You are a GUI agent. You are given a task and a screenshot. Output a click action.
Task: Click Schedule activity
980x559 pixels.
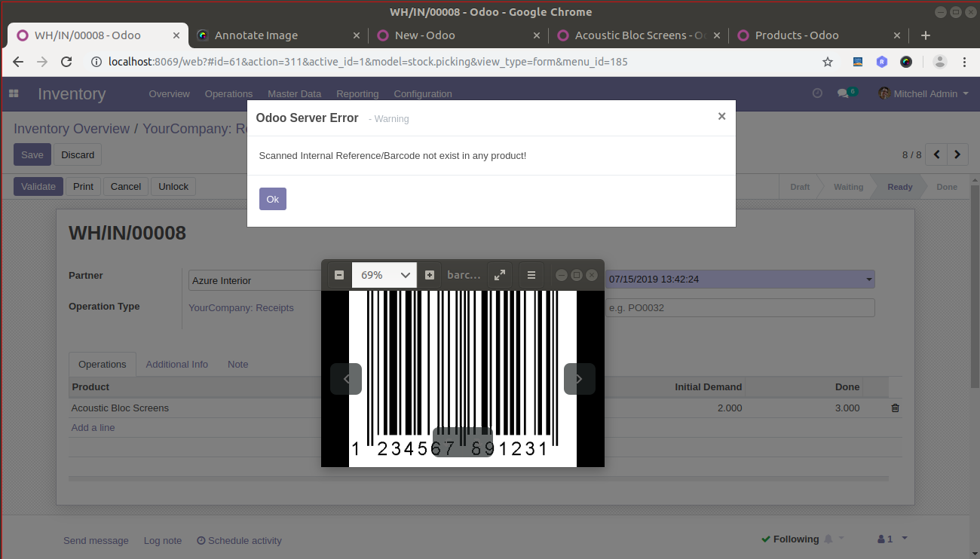click(x=239, y=540)
